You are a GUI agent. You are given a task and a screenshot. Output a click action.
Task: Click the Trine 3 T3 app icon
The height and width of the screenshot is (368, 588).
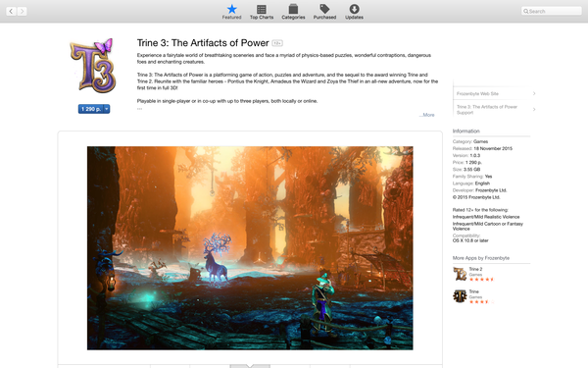pyautogui.click(x=93, y=66)
